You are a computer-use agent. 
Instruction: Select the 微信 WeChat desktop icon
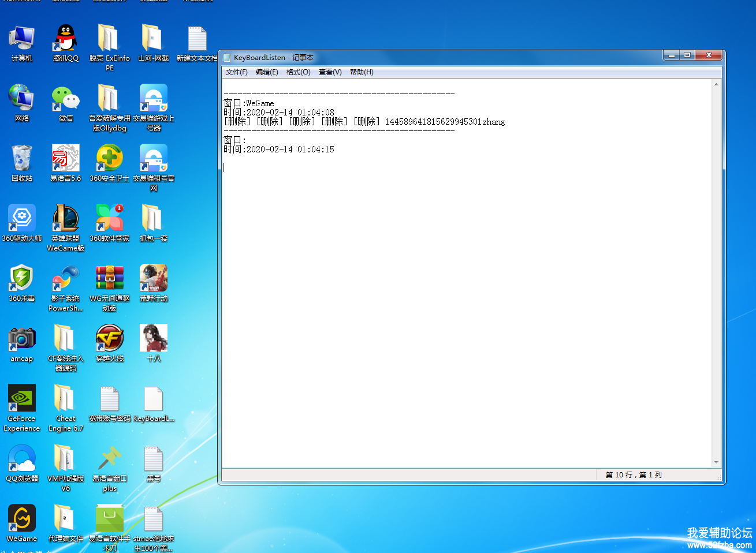[x=65, y=99]
